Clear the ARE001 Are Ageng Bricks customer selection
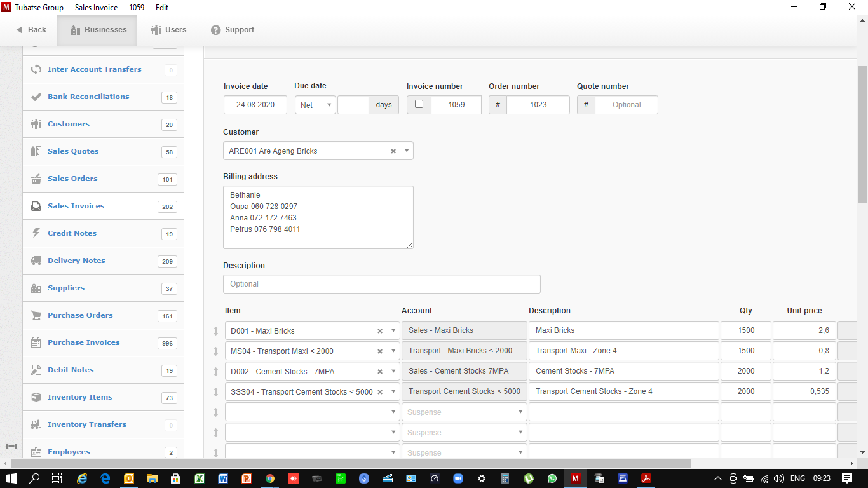The width and height of the screenshot is (868, 488). click(x=393, y=151)
